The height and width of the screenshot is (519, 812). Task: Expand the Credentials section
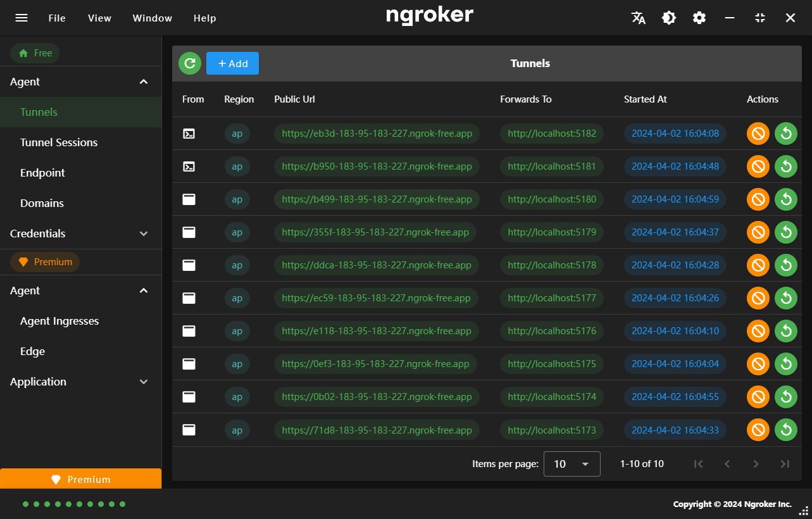point(80,234)
